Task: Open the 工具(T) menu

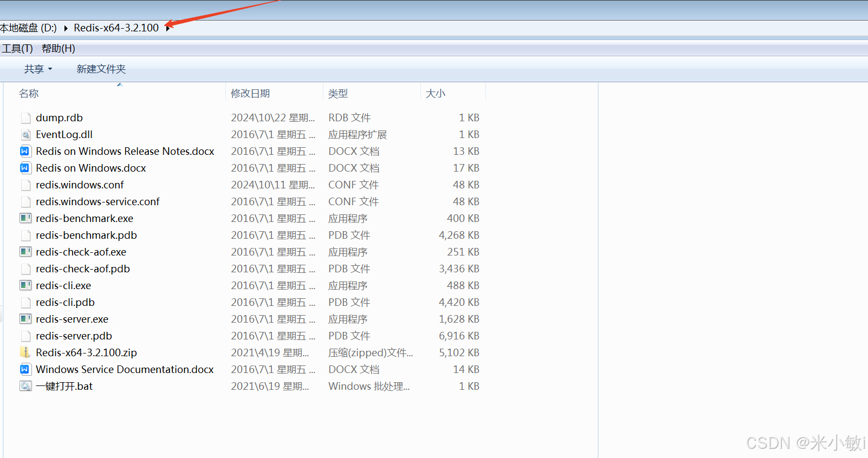Action: click(17, 49)
